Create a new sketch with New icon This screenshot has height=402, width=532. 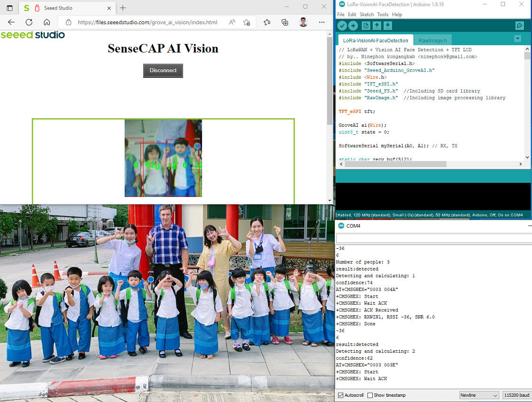(366, 26)
